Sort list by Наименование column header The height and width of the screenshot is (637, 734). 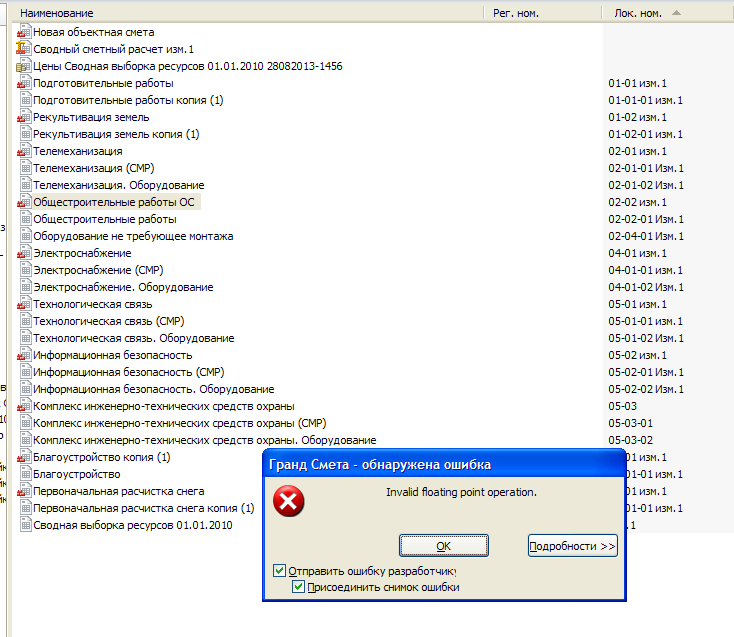pos(247,13)
